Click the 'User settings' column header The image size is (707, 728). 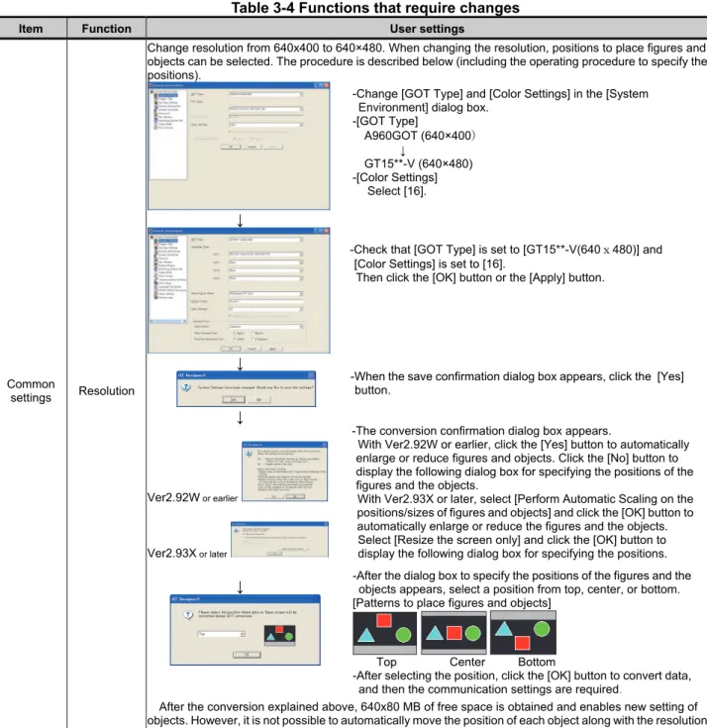pos(427,29)
